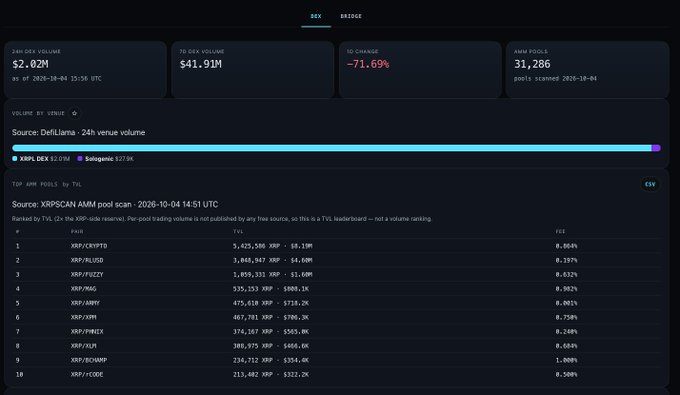Export the AMM pools as CSV
This screenshot has height=395, width=680.
click(650, 184)
